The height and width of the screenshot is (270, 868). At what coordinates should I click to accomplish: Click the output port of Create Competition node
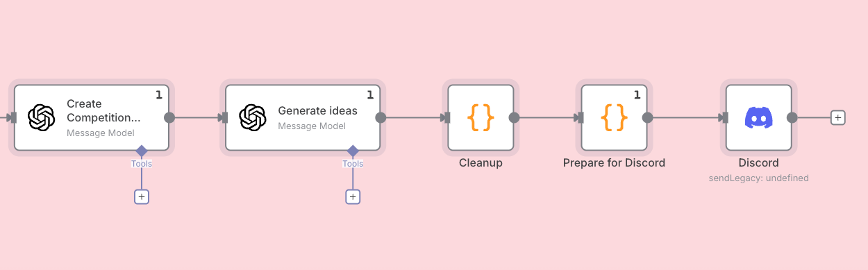169,117
